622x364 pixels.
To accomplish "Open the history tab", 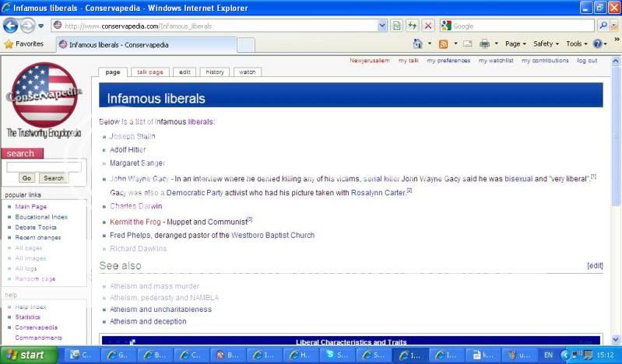I will (x=215, y=72).
